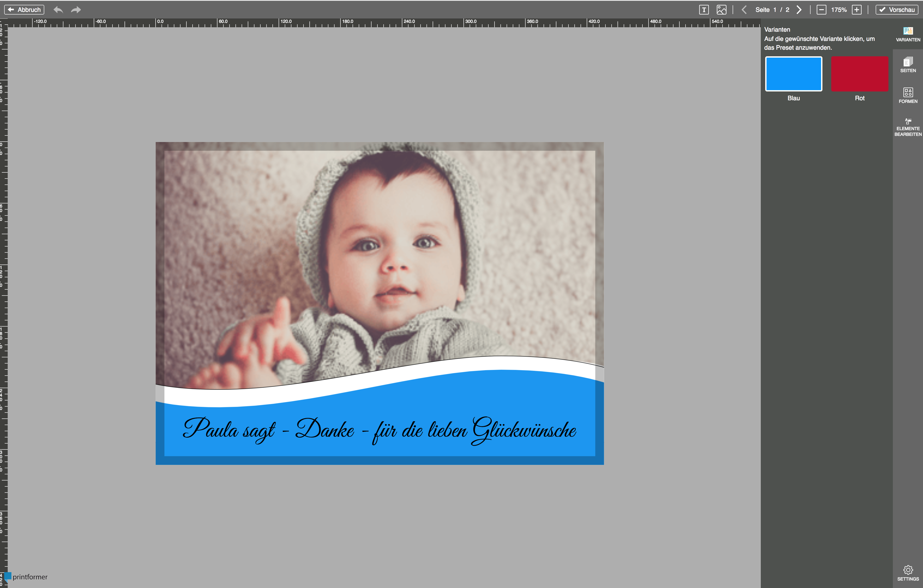Click the Abbruch button

coord(24,10)
